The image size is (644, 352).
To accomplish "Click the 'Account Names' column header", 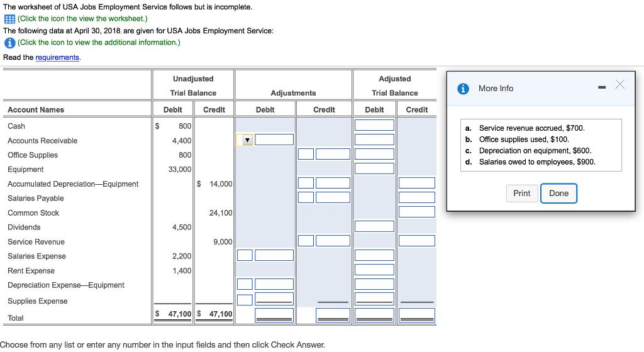I will [x=36, y=110].
